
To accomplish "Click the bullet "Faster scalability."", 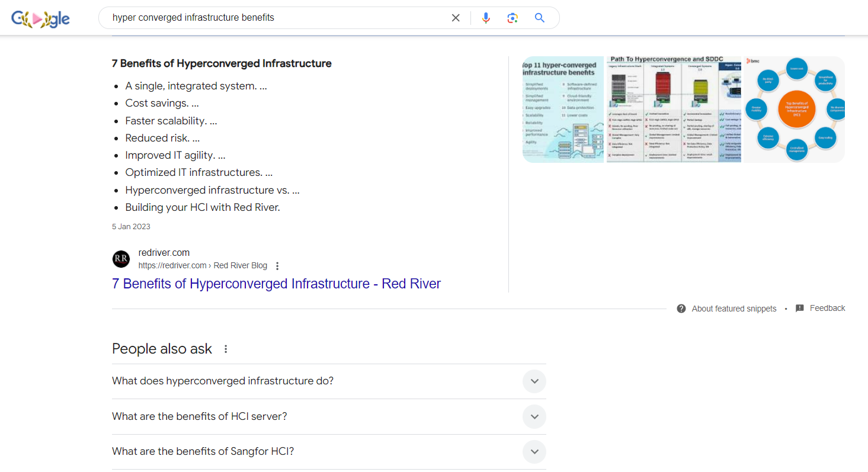I will [x=171, y=121].
